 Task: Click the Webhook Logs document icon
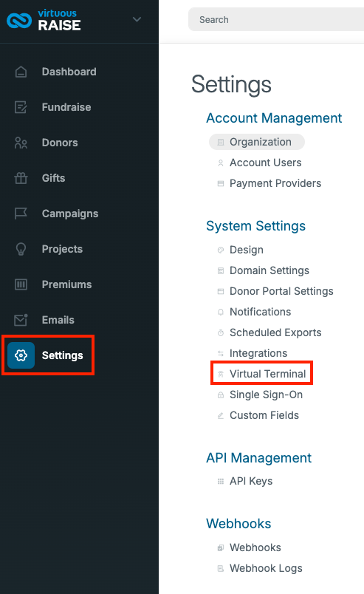tap(221, 569)
